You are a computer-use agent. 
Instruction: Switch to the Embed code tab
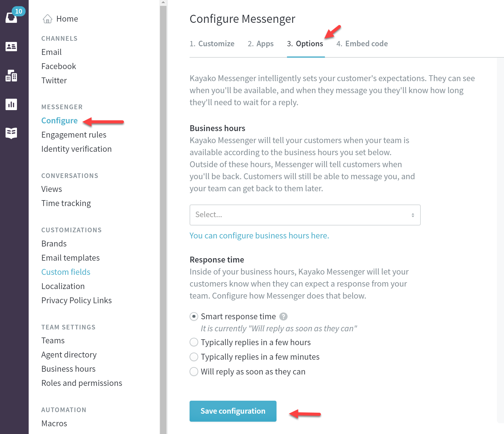point(362,43)
